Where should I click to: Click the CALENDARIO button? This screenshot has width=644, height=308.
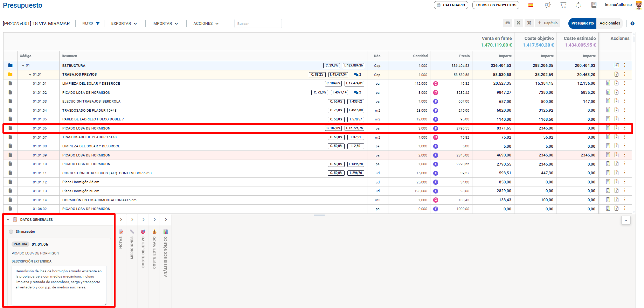[451, 5]
